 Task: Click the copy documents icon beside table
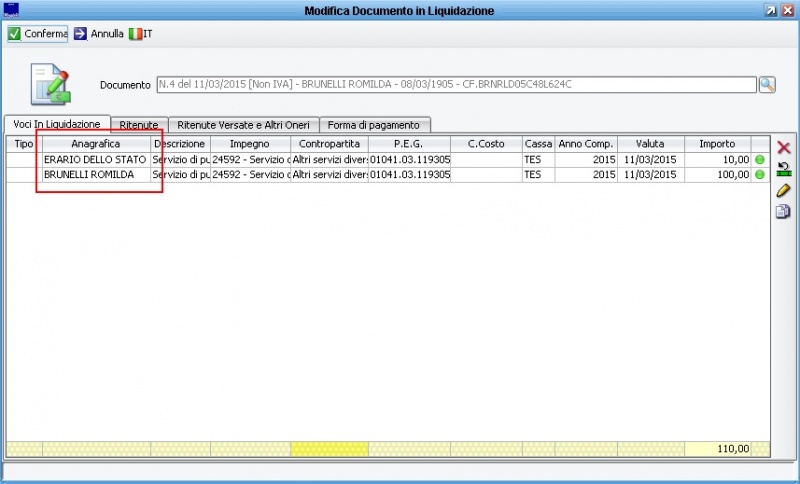(784, 211)
